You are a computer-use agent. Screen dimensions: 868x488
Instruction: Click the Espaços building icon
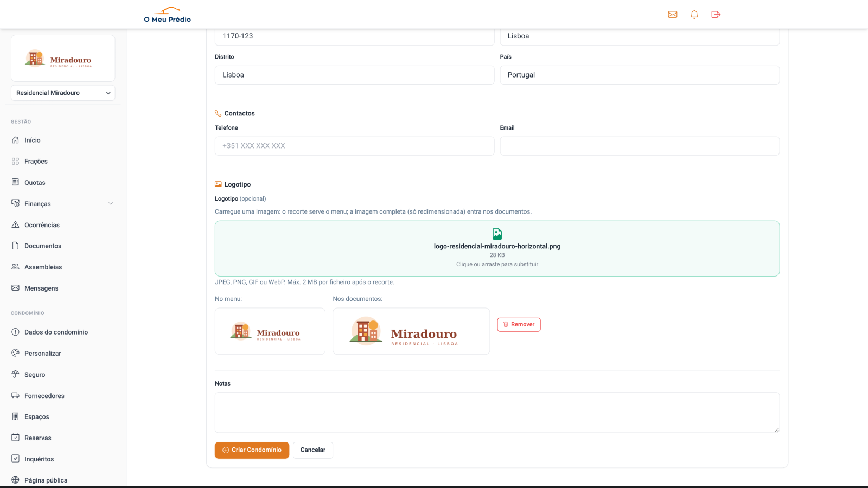[x=15, y=416]
